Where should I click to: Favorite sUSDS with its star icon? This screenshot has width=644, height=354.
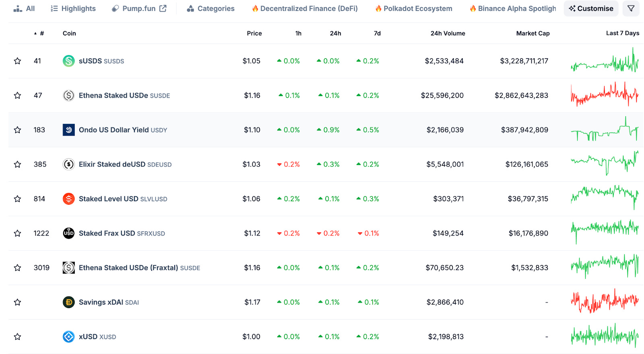[x=17, y=61]
